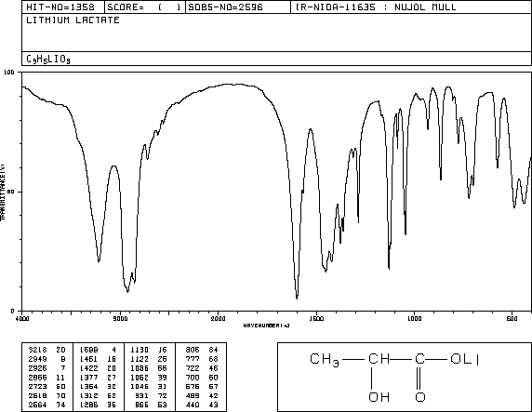The height and width of the screenshot is (412, 532).
Task: Click the WAVENUMBER axis title
Action: (266, 326)
